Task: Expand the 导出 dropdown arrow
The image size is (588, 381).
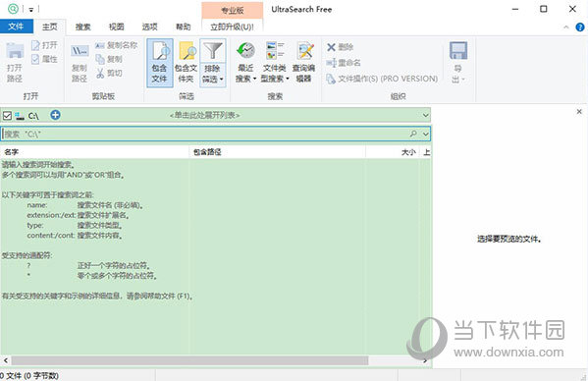Action: click(463, 80)
